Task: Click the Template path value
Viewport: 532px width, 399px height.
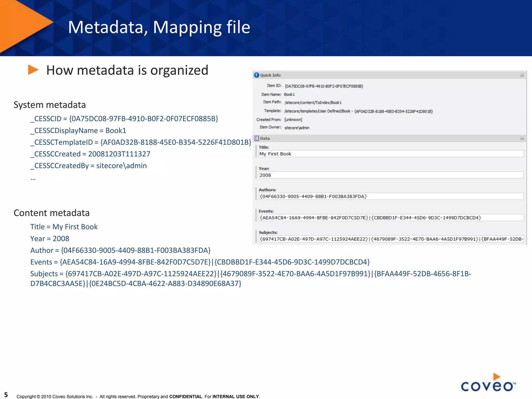Action: [358, 111]
